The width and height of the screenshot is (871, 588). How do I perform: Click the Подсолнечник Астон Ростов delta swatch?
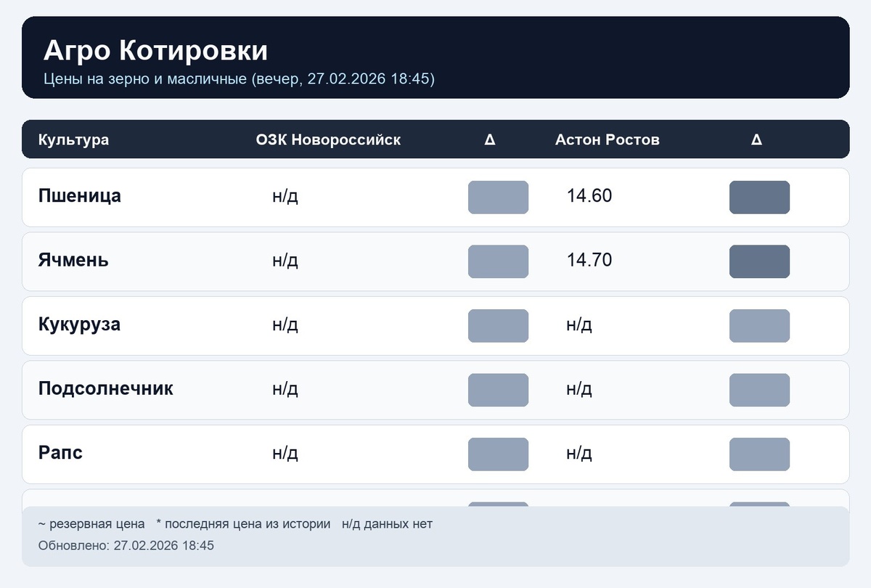[759, 390]
